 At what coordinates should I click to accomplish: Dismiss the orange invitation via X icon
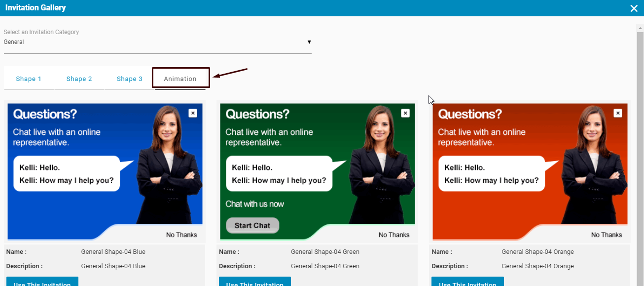[618, 113]
